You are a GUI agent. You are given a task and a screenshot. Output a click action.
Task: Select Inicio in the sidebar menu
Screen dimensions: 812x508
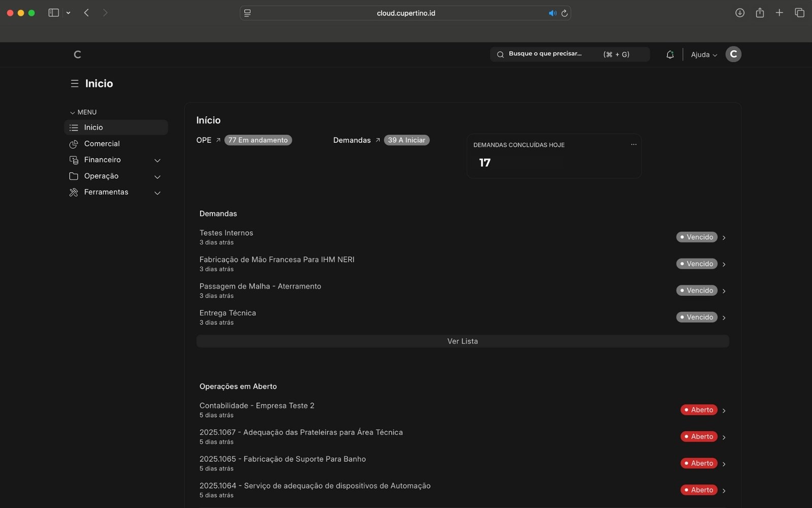pos(93,128)
